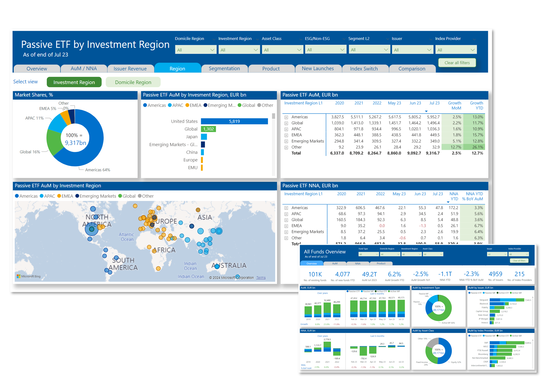
Task: Select the Domicile Region view toggle
Action: (x=133, y=82)
